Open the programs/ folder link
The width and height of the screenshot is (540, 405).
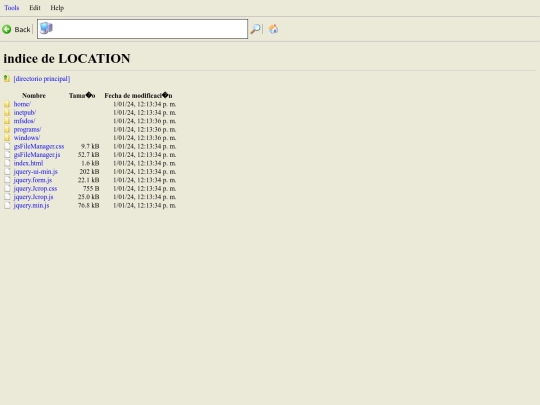coord(28,129)
